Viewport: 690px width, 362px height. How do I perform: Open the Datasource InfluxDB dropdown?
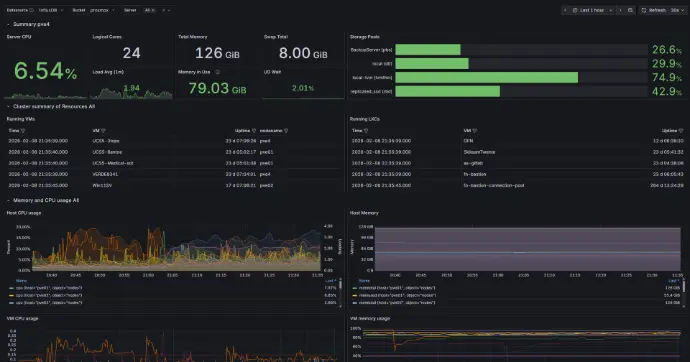coord(51,10)
